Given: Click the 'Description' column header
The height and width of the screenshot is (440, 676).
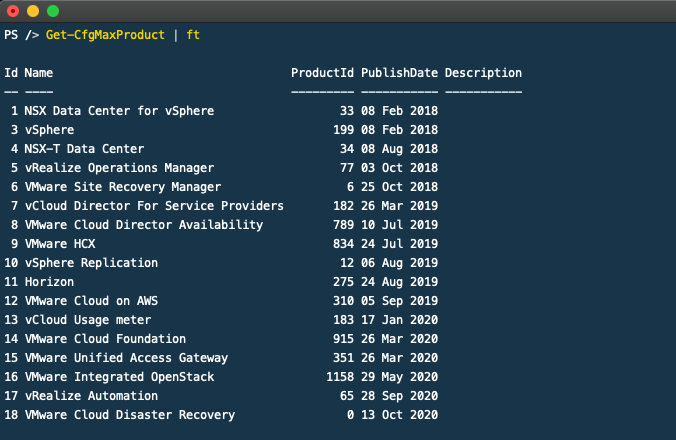Looking at the screenshot, I should (483, 73).
